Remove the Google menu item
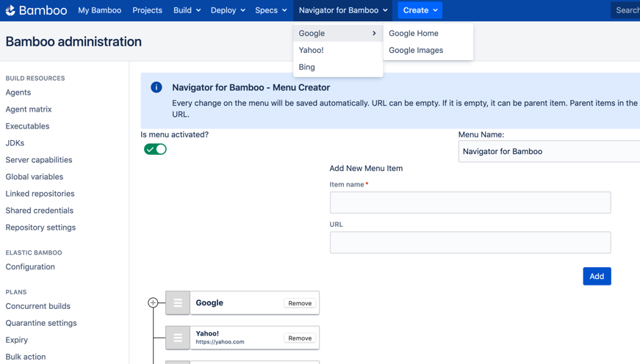The height and width of the screenshot is (364, 640). click(300, 303)
